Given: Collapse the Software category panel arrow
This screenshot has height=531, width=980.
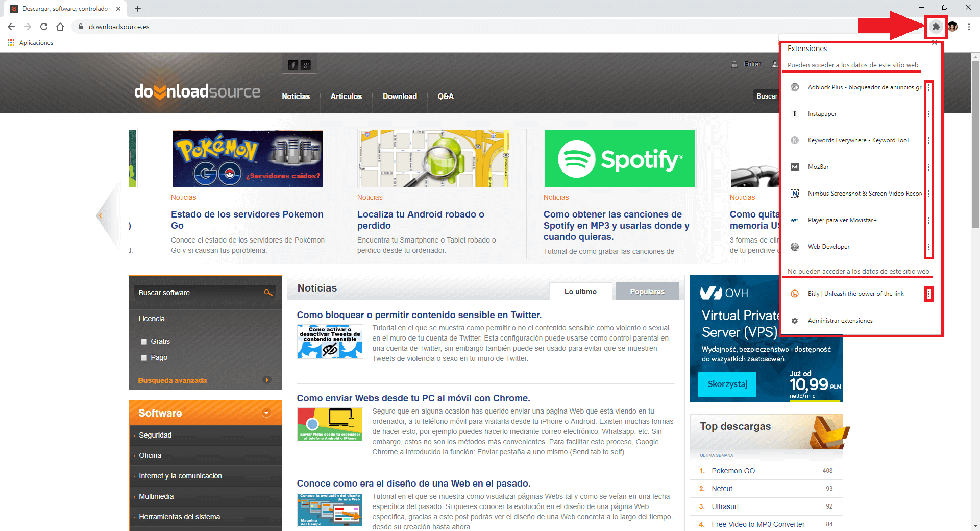Looking at the screenshot, I should pos(266,413).
